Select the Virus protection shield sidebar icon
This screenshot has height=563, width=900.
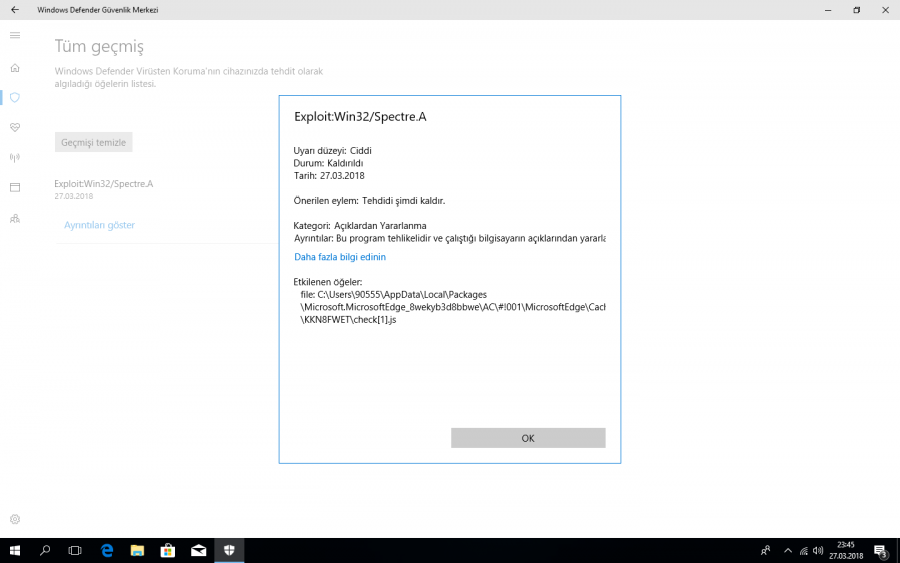pos(15,98)
